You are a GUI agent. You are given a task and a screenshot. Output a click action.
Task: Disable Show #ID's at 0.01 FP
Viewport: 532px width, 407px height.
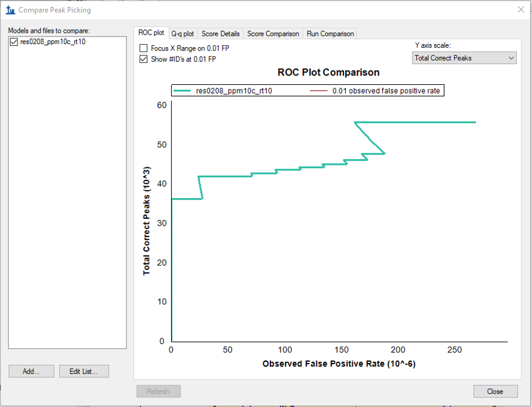[x=144, y=59]
